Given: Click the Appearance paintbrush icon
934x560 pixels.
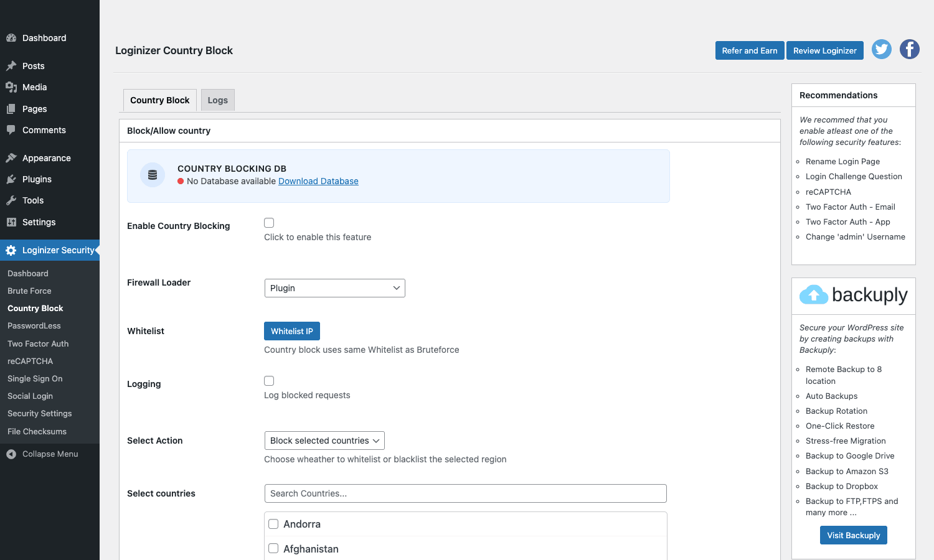Looking at the screenshot, I should 11,158.
